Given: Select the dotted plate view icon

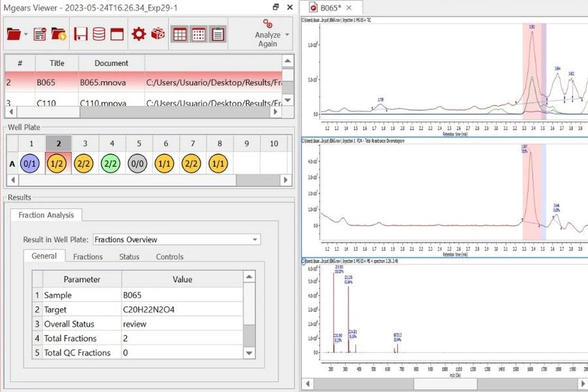Looking at the screenshot, I should pyautogui.click(x=197, y=33).
